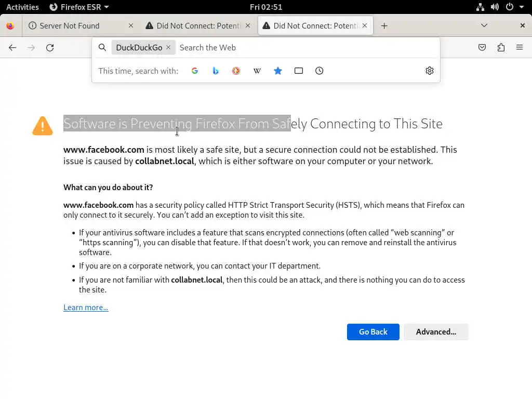Close the active Did Not Connect tab
The image size is (532, 399).
point(365,26)
